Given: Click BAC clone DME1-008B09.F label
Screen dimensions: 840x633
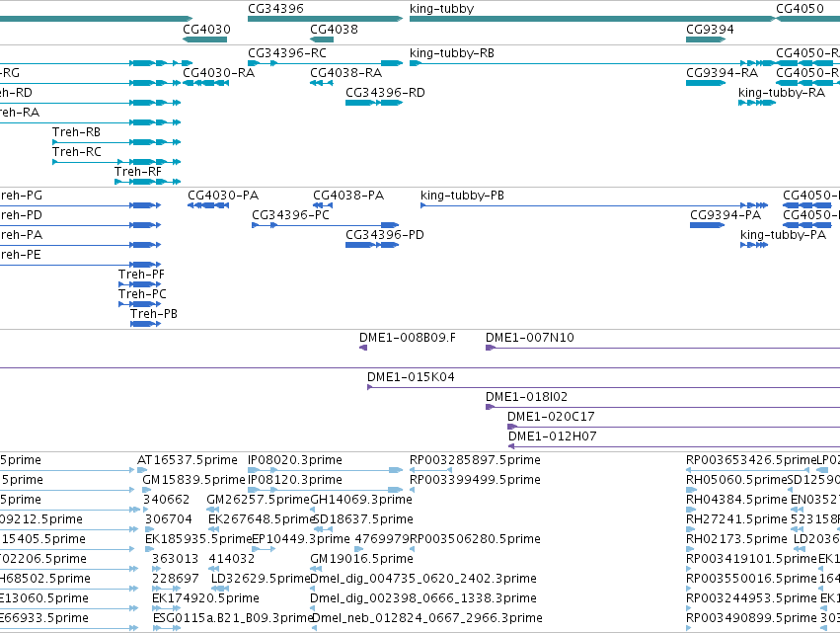Looking at the screenshot, I should click(x=407, y=338).
